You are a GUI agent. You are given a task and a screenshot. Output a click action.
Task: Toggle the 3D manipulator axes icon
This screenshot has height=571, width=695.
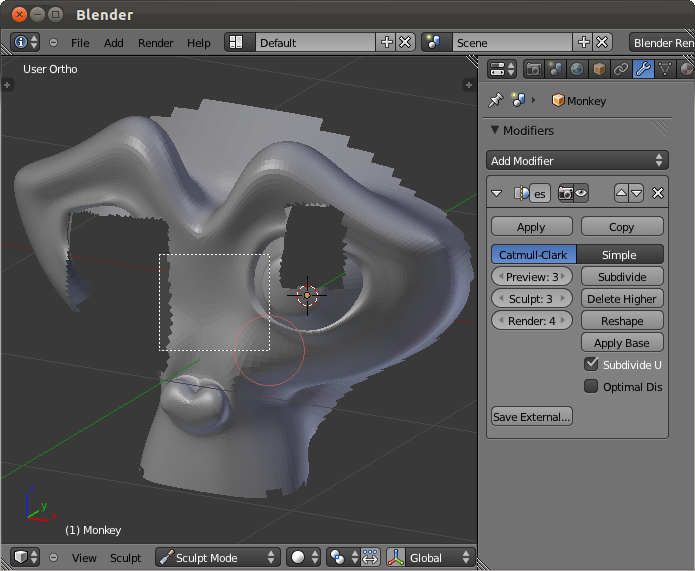tap(396, 557)
